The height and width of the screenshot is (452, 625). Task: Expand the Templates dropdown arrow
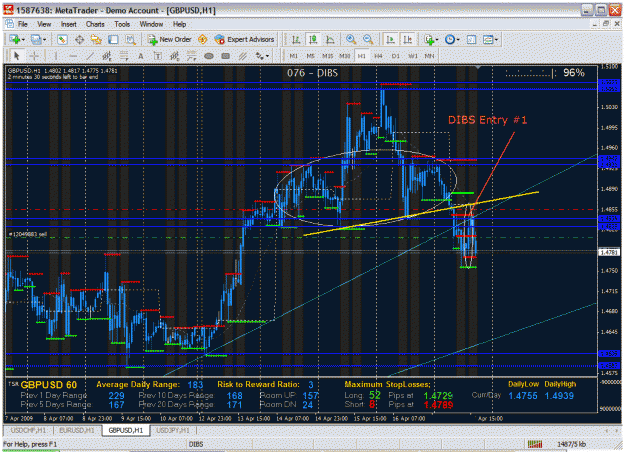496,40
